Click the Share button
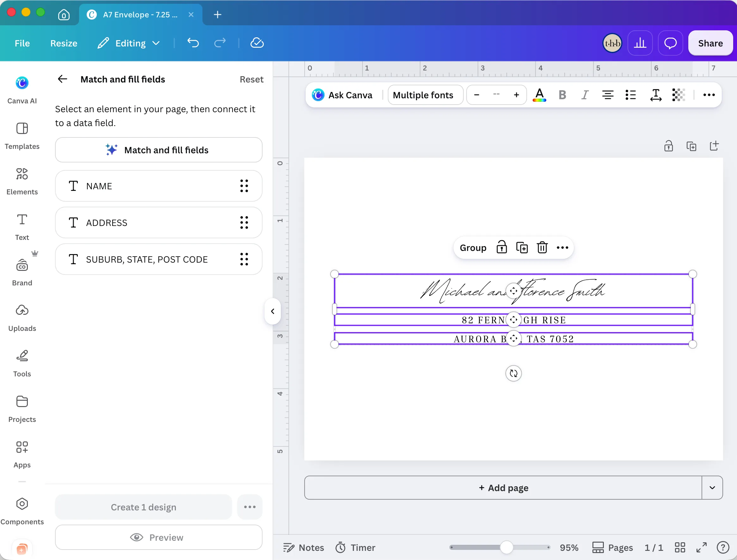 point(710,43)
